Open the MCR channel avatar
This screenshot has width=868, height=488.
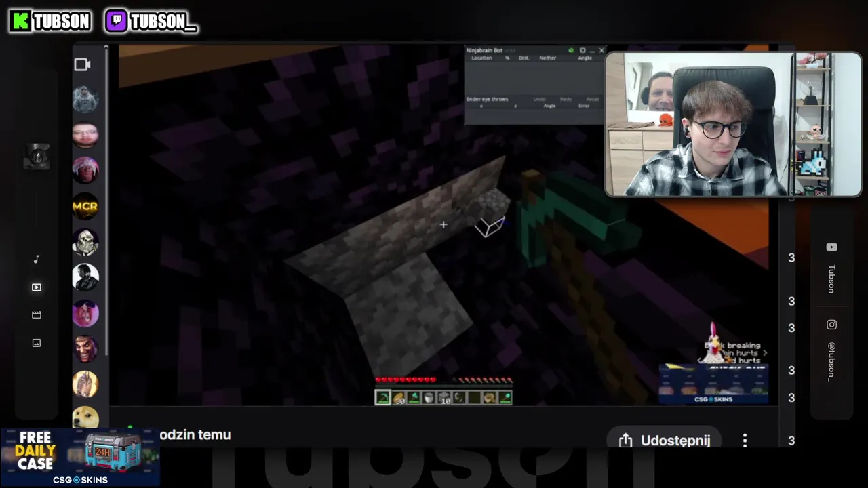point(85,206)
